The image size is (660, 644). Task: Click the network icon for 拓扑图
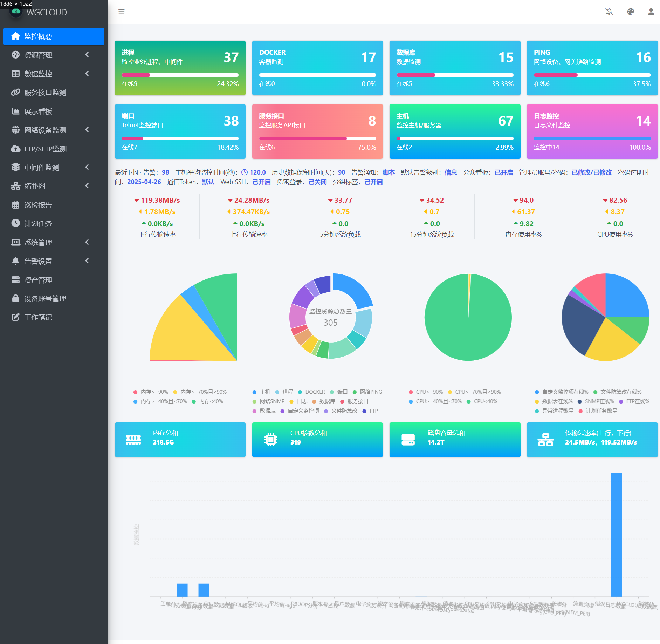click(15, 186)
